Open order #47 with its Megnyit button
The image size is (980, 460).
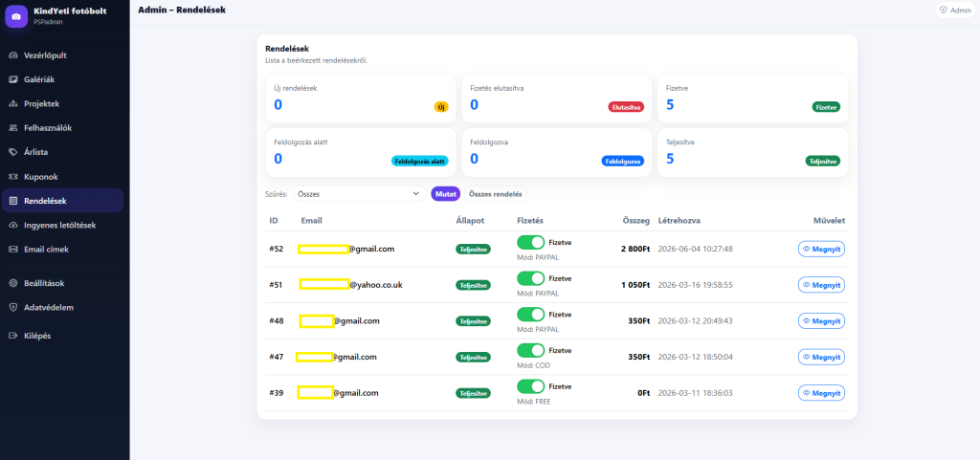pos(821,357)
